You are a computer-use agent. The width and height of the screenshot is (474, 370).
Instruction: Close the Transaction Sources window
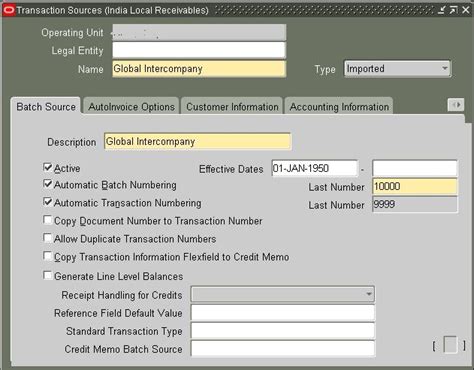(x=466, y=10)
